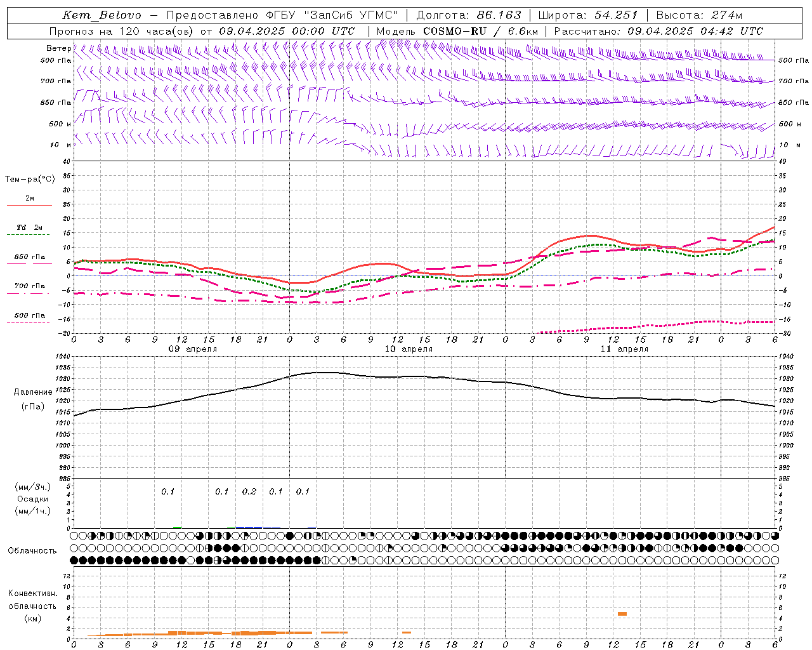
Task: Click the (мм/1ч.) precipitation unit label
Action: (33, 511)
